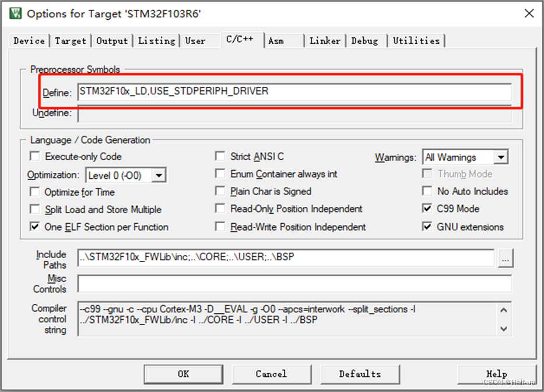Switch to the Listing tab

pyautogui.click(x=156, y=41)
